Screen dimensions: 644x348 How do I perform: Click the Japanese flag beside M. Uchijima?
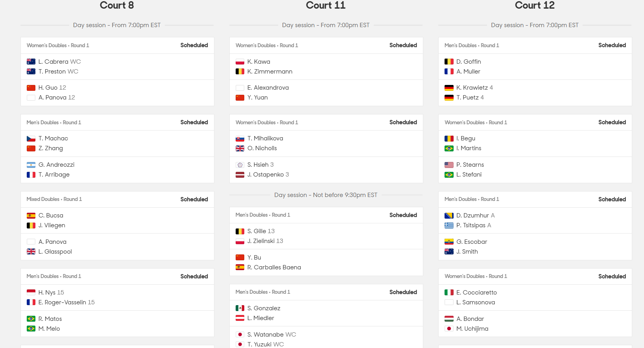pos(449,329)
